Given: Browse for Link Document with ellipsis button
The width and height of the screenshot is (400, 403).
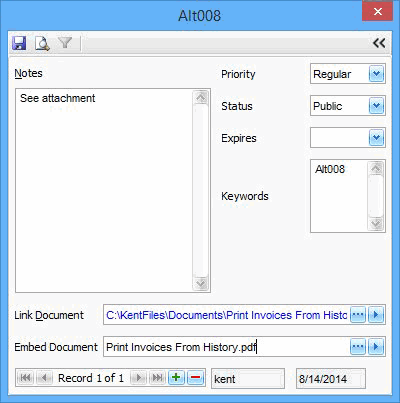Looking at the screenshot, I should pyautogui.click(x=358, y=314).
